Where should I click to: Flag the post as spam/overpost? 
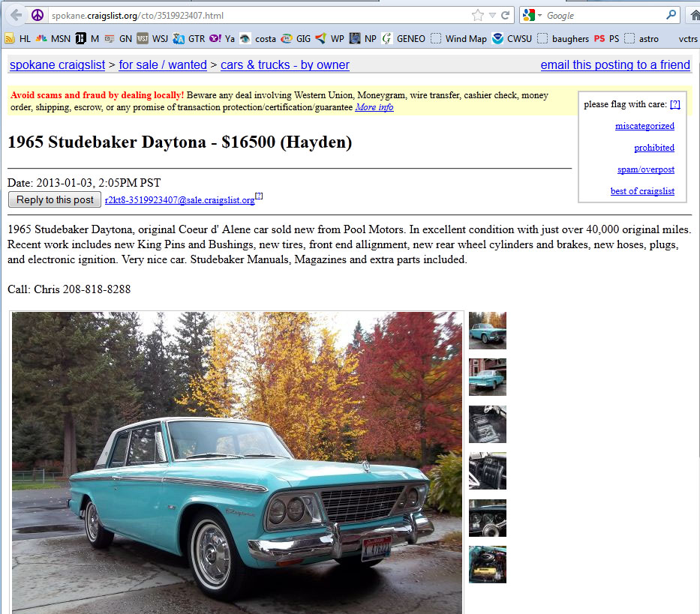click(x=645, y=169)
